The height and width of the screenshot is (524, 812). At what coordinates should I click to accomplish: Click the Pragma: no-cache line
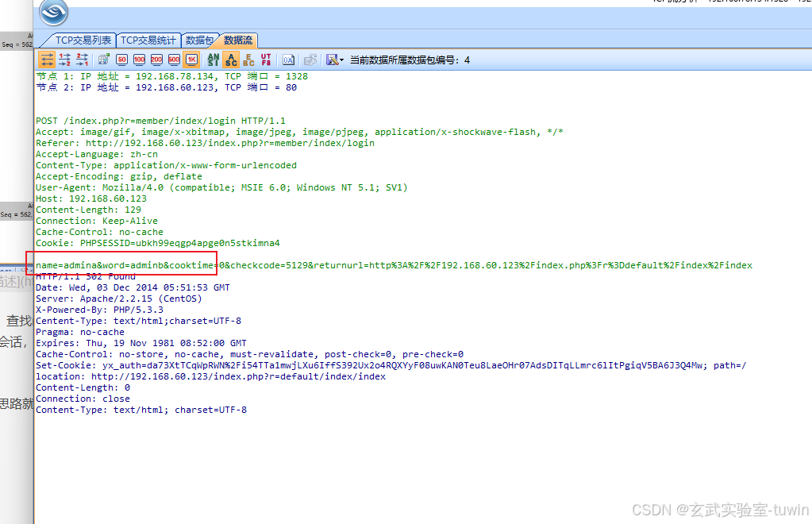[x=80, y=332]
